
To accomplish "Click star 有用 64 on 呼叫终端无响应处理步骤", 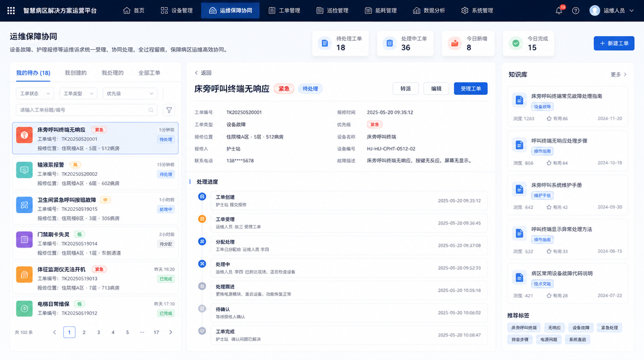I will pos(549,163).
